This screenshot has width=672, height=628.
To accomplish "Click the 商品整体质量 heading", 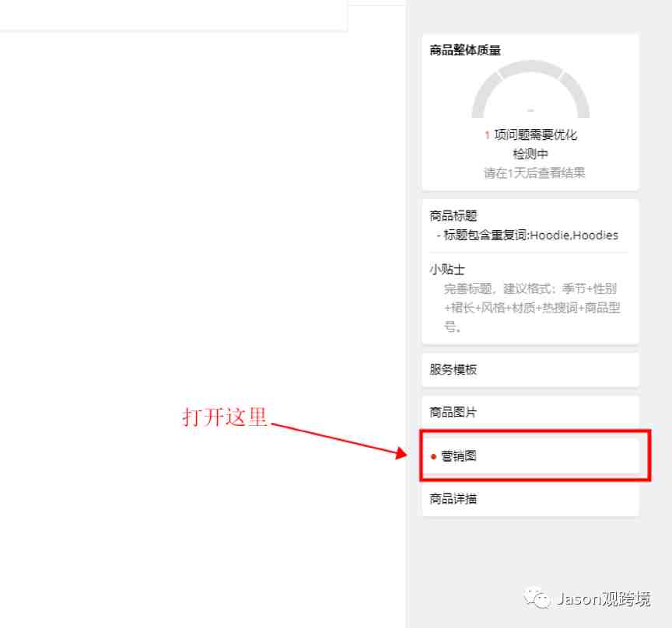I will [x=465, y=50].
